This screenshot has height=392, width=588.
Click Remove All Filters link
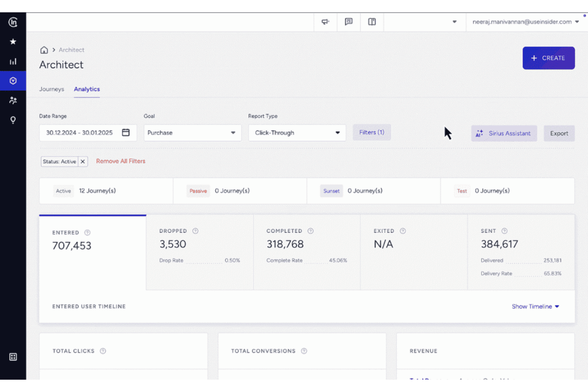coord(121,161)
